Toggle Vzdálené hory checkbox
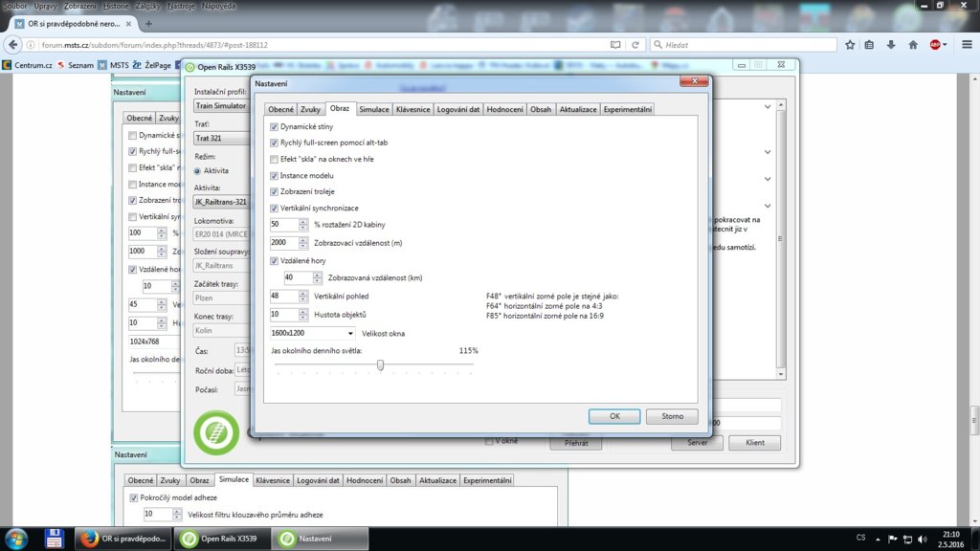The width and height of the screenshot is (980, 551). (274, 261)
